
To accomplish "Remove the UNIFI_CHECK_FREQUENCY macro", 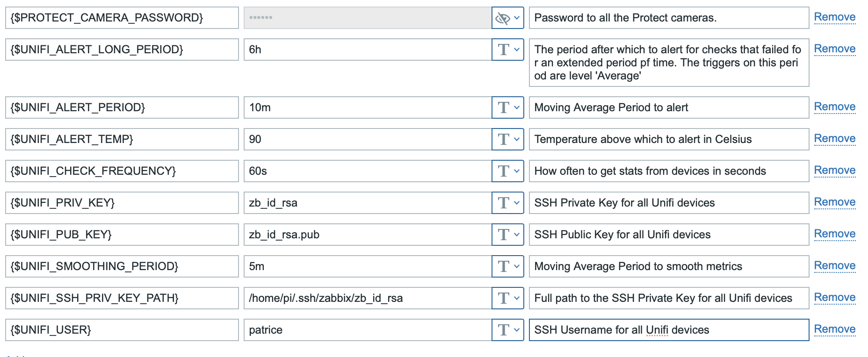I will point(835,171).
